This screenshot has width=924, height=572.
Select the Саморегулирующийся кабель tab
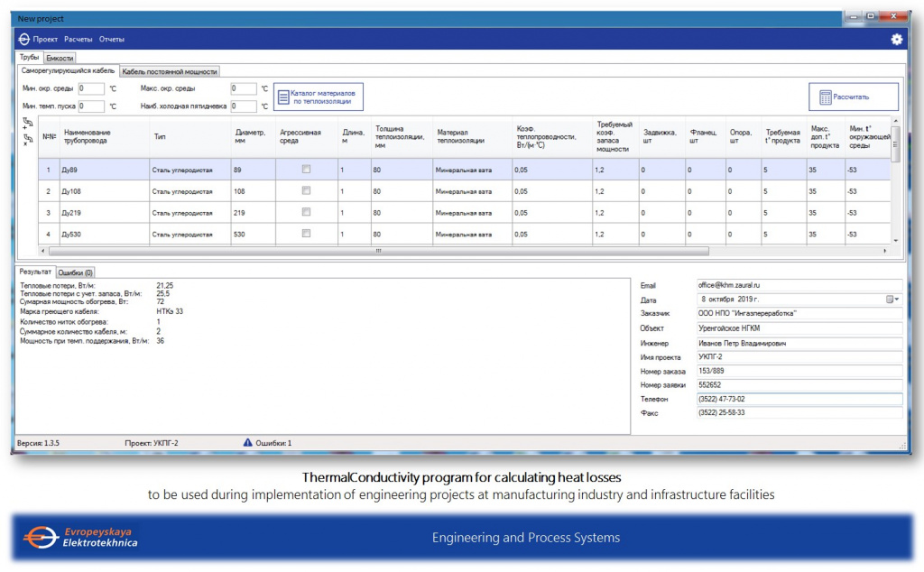[x=68, y=70]
